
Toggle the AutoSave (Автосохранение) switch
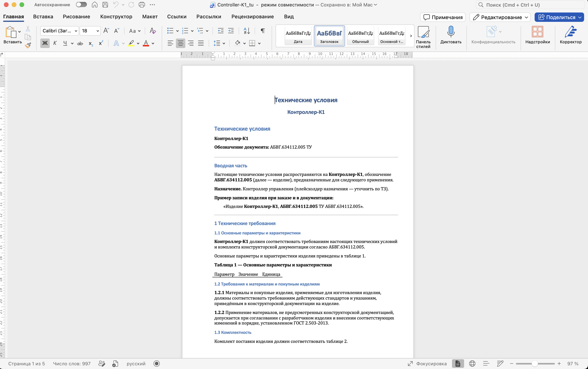coord(81,5)
